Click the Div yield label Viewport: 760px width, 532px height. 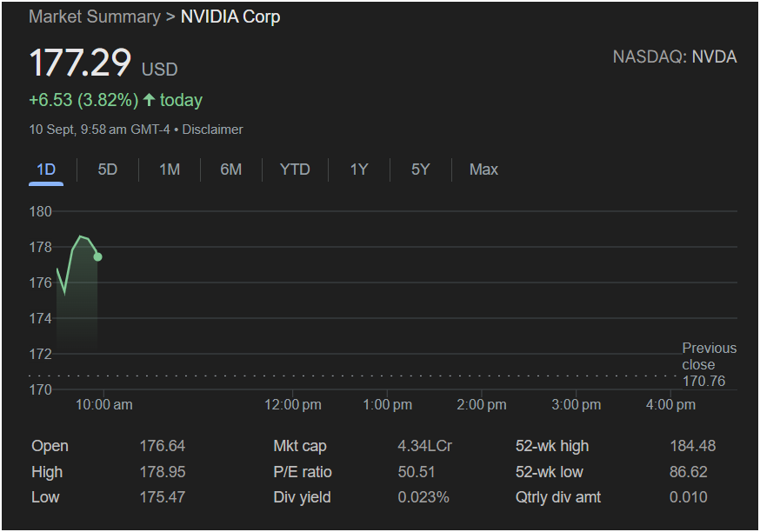[x=302, y=497]
